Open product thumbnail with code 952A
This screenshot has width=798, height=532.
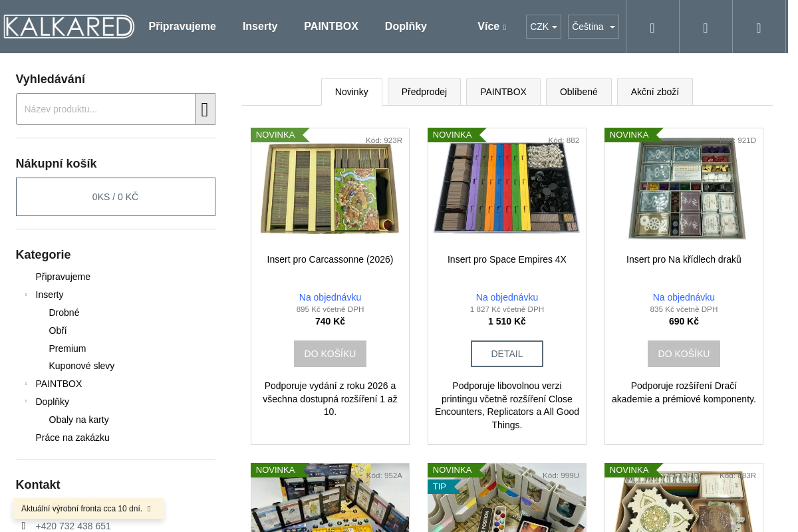coord(330,497)
